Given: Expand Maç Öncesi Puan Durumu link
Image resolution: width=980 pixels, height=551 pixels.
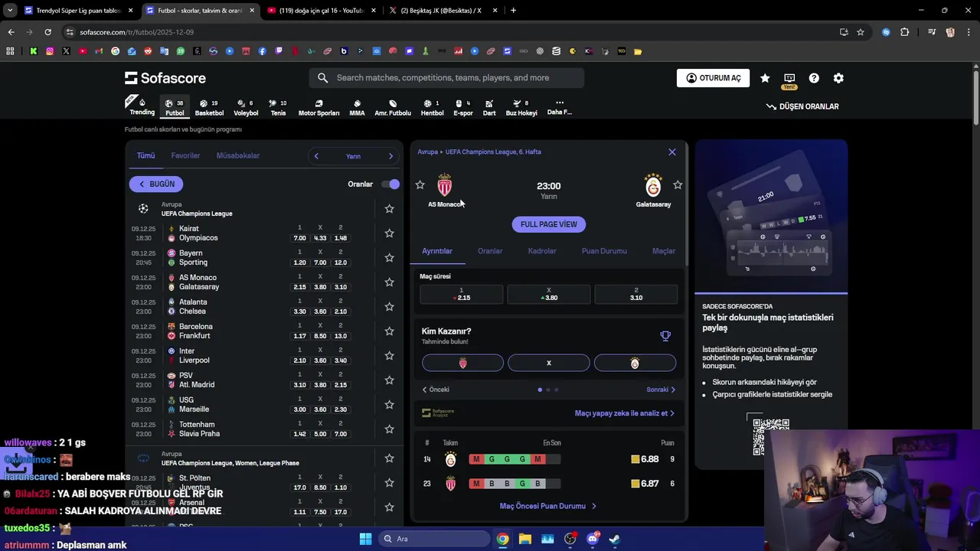Looking at the screenshot, I should click(x=548, y=506).
